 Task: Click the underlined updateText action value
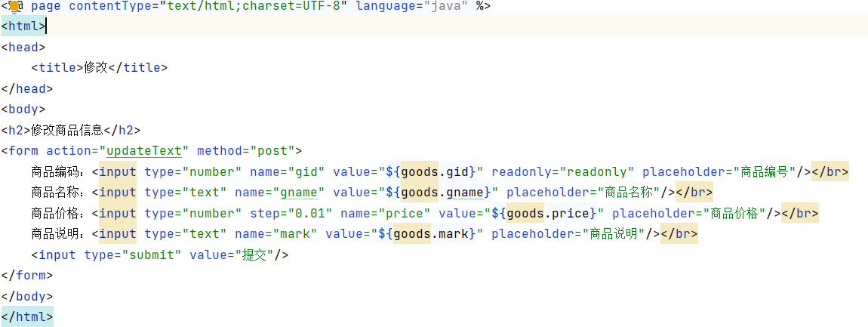point(144,151)
